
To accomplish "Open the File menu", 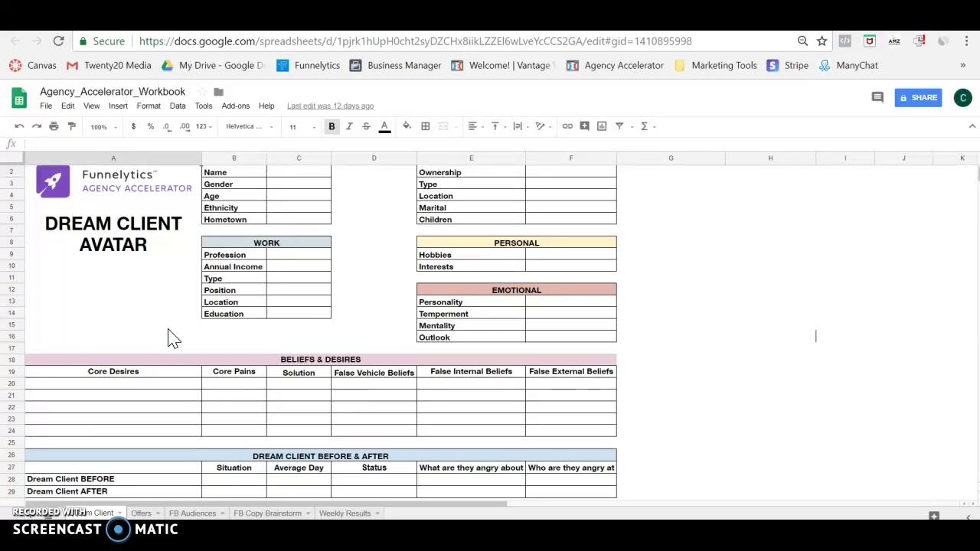I will pos(46,106).
